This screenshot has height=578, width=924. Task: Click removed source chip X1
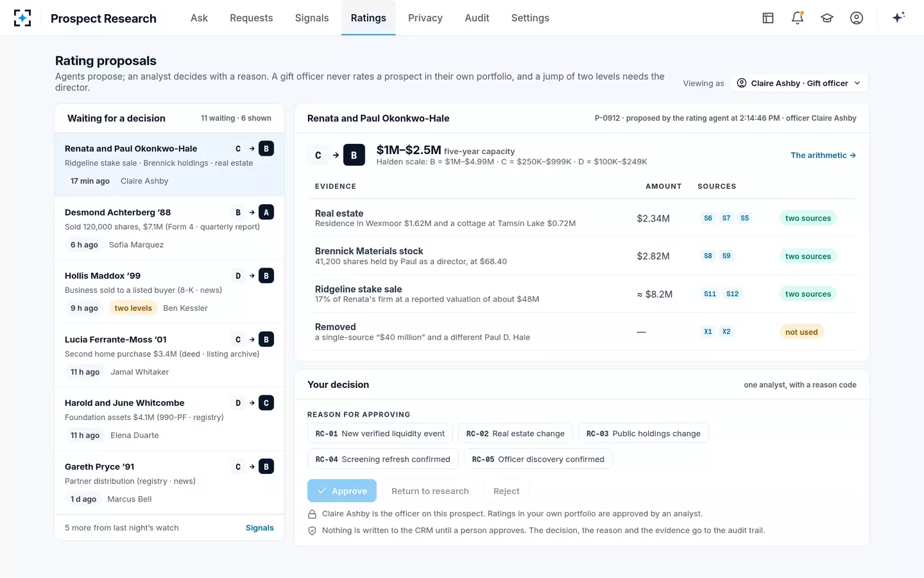[x=708, y=332]
